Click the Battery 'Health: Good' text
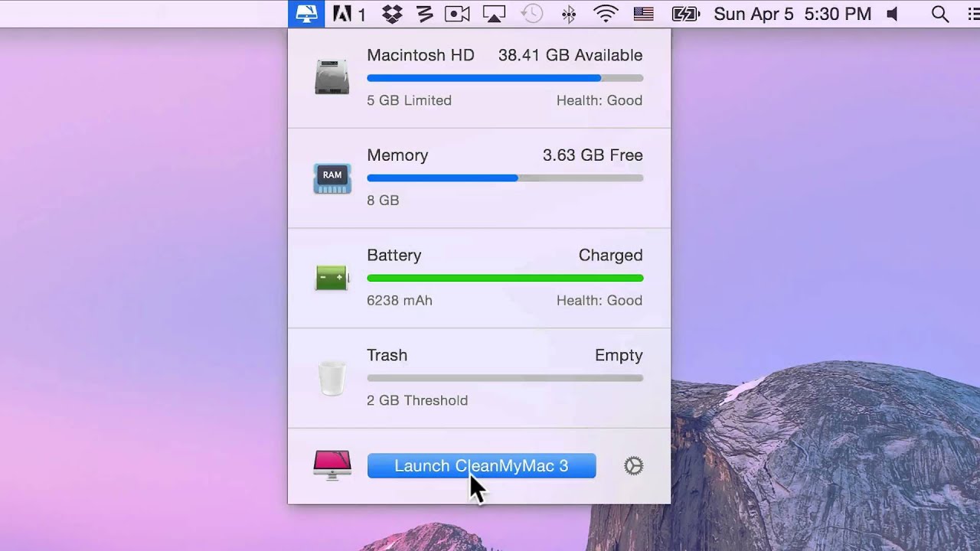This screenshot has width=980, height=551. click(x=599, y=300)
